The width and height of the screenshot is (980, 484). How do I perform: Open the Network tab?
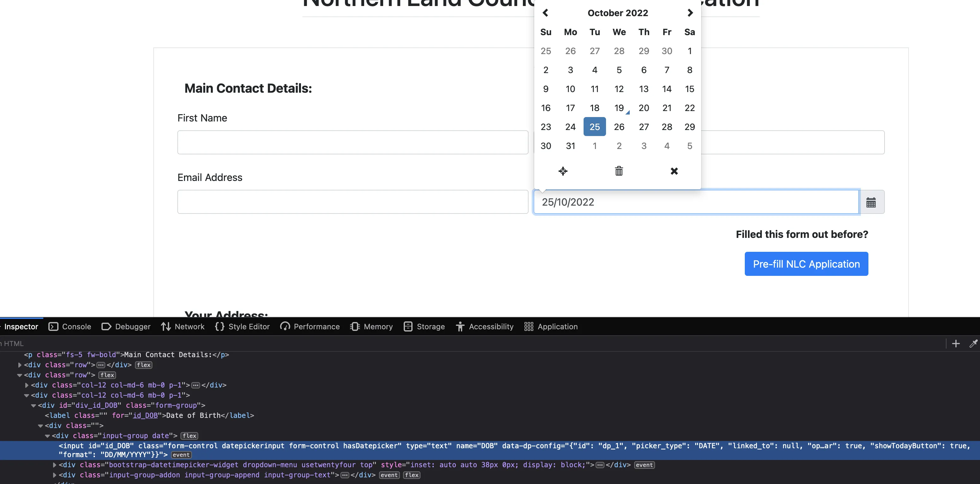coord(183,327)
